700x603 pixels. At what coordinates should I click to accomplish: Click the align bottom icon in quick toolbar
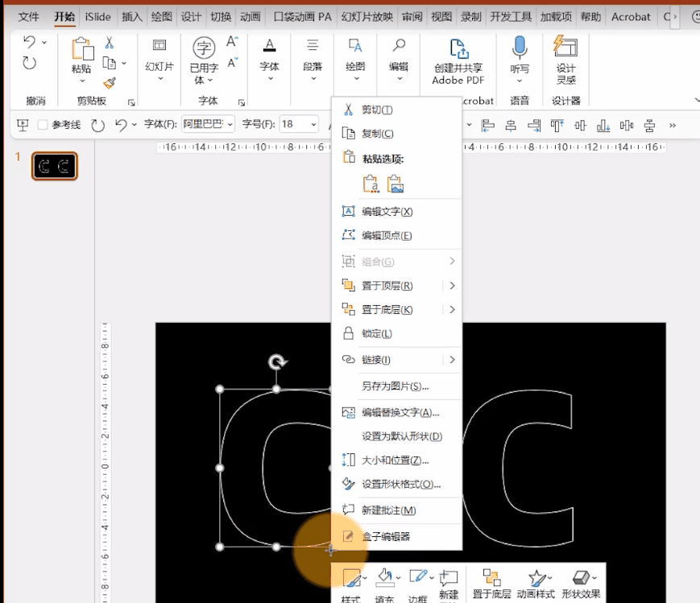click(603, 126)
